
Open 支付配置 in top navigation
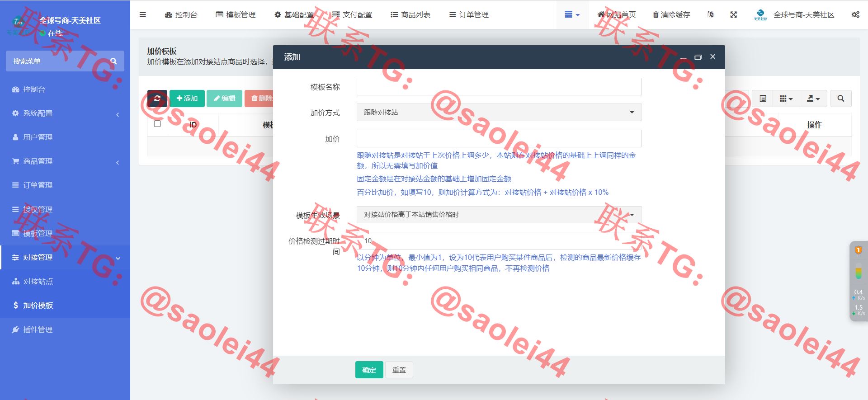[352, 14]
